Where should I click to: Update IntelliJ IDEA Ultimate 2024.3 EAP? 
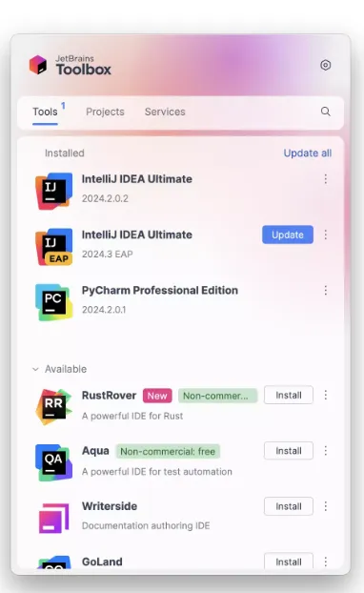[x=288, y=235]
